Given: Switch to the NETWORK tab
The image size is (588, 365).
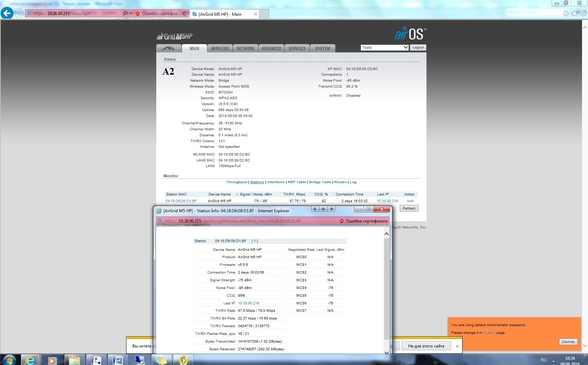Looking at the screenshot, I should coord(246,48).
